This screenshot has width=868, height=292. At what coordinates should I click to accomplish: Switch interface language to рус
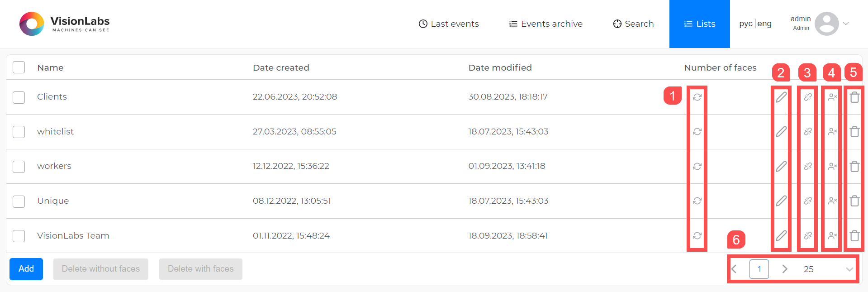tap(745, 24)
